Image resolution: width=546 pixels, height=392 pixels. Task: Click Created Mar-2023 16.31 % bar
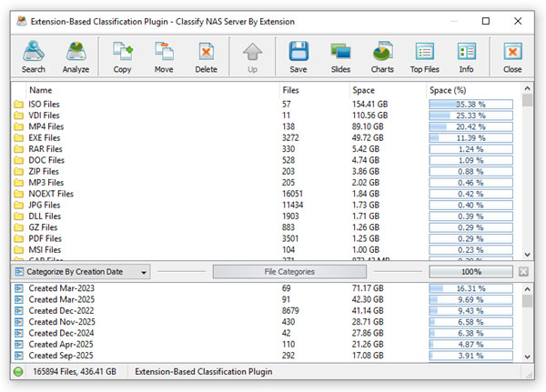coord(470,288)
